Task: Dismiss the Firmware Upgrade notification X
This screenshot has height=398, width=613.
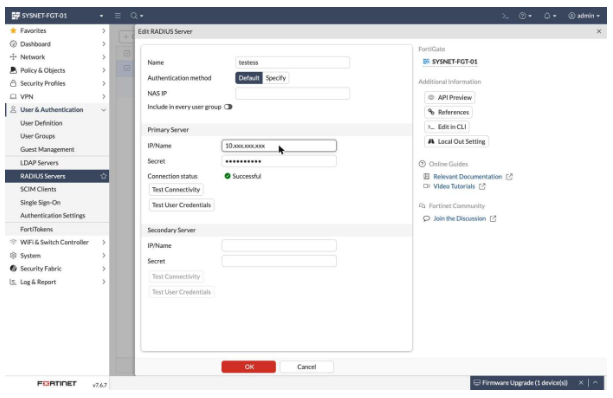Action: point(581,383)
